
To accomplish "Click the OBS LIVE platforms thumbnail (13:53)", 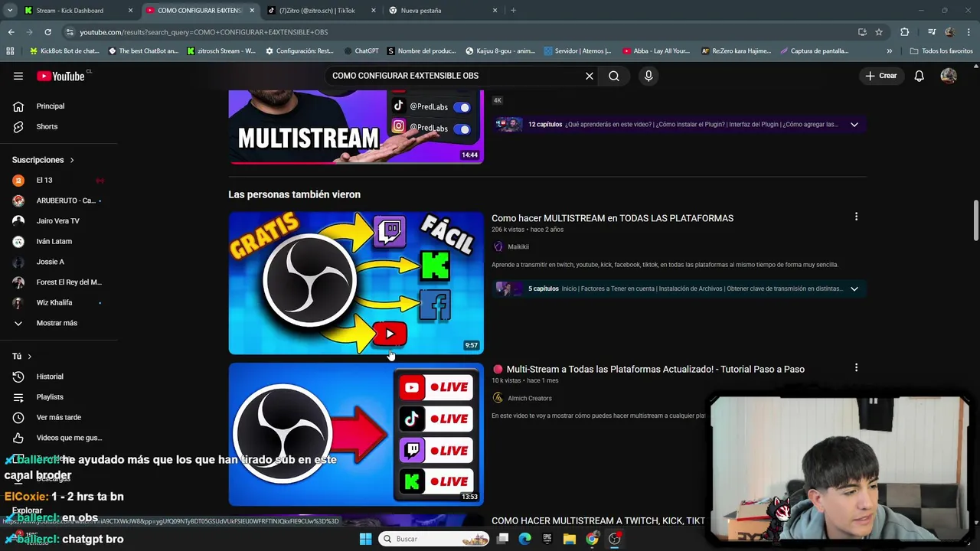I will coord(356,434).
